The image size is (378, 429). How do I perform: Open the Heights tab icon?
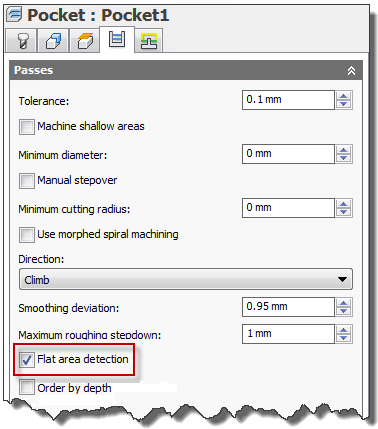click(x=85, y=41)
